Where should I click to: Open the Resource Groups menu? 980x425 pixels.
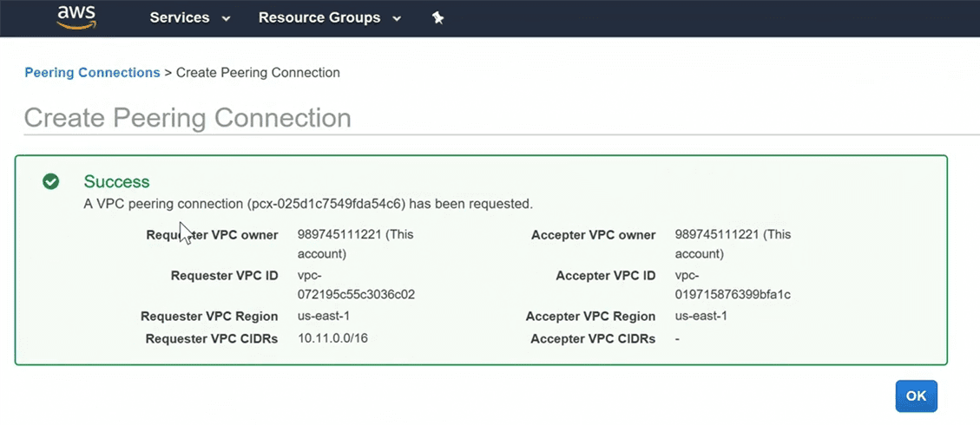click(x=319, y=18)
